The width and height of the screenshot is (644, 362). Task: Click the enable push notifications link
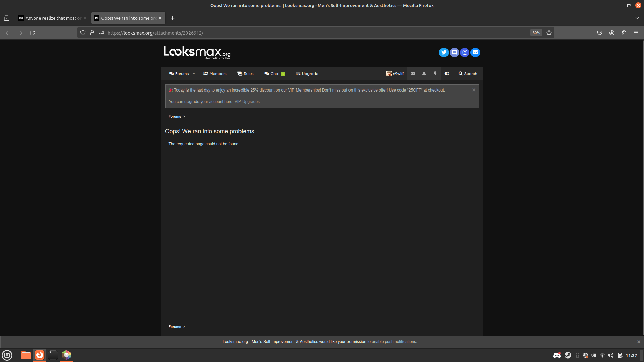point(394,342)
